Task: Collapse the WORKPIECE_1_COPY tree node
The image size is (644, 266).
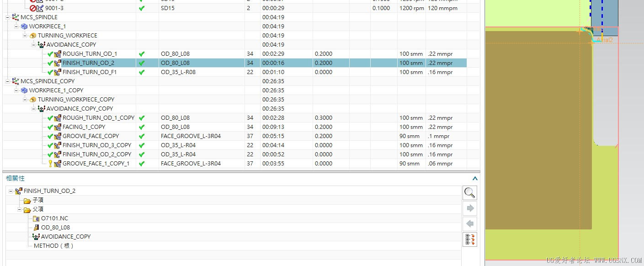Action: (16, 90)
